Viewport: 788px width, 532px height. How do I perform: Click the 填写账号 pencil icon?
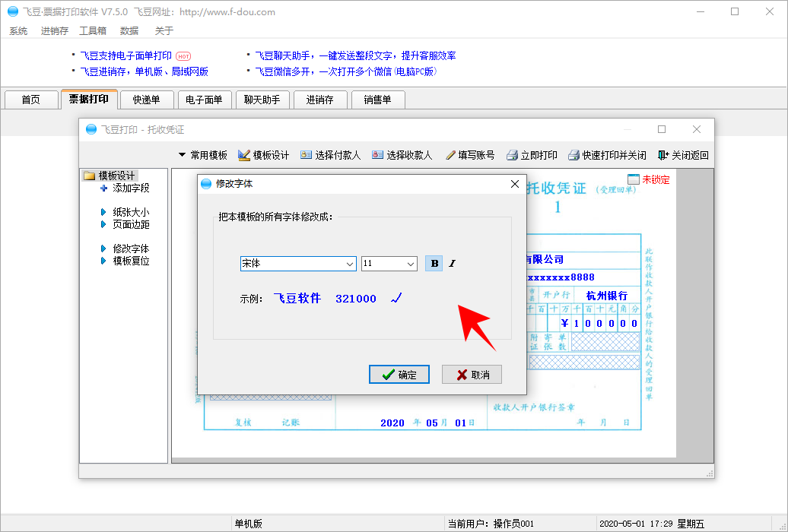(x=450, y=155)
